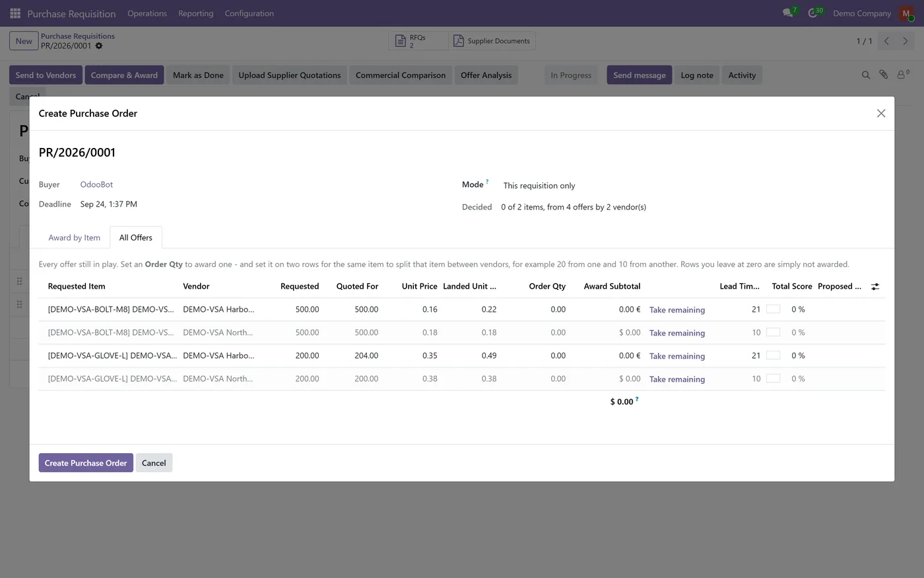Sort by Vendor column header
Screen dimensions: 924x578
196,286
